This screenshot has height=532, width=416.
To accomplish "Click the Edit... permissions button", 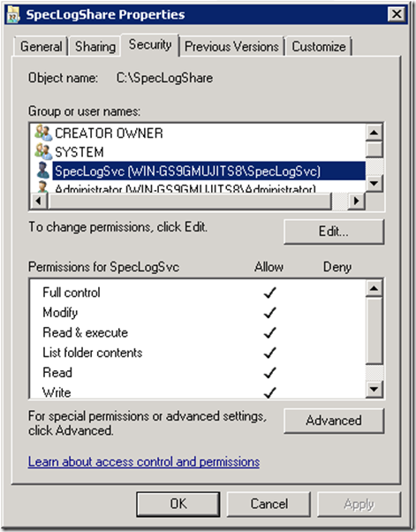I will click(334, 232).
